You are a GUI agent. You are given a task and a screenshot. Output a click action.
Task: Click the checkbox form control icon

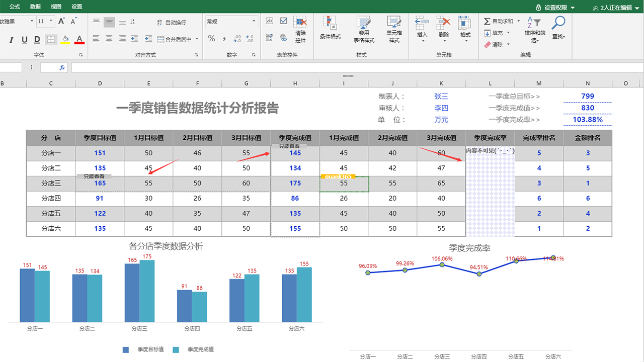283,21
